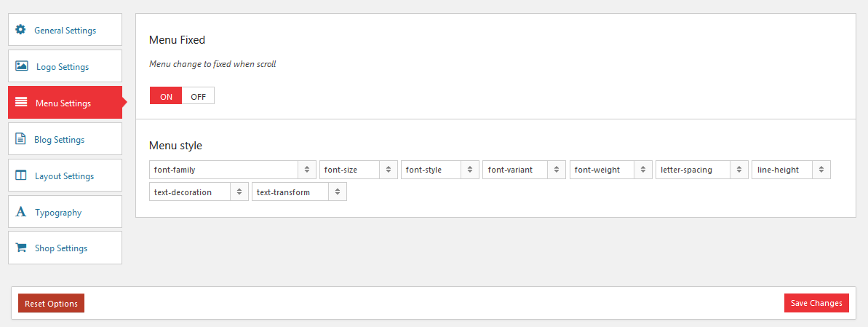
Task: Switch to the Typography section
Action: pyautogui.click(x=65, y=212)
